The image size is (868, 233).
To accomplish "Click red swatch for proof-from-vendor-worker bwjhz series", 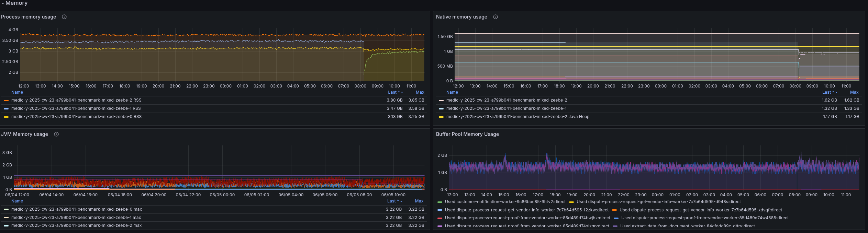I will [x=440, y=218].
